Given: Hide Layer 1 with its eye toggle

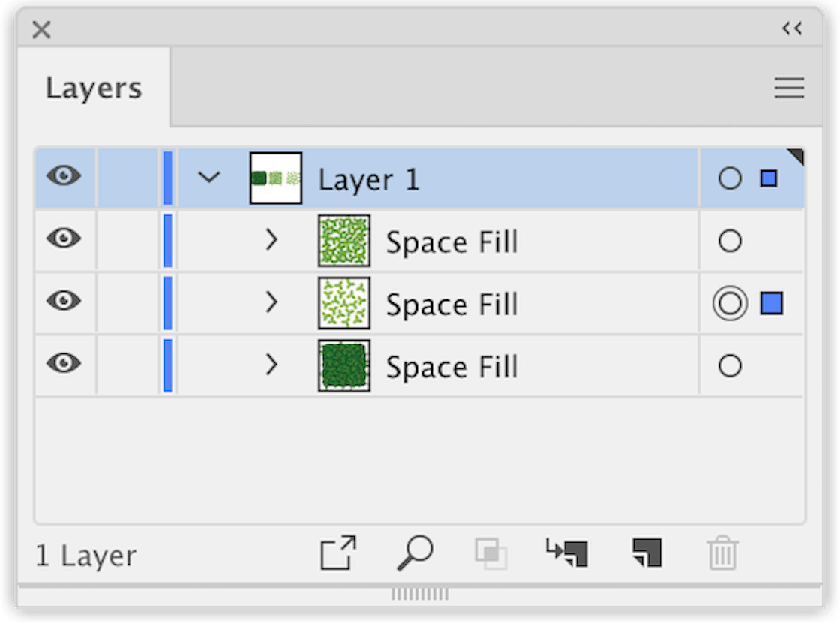Looking at the screenshot, I should (x=64, y=178).
